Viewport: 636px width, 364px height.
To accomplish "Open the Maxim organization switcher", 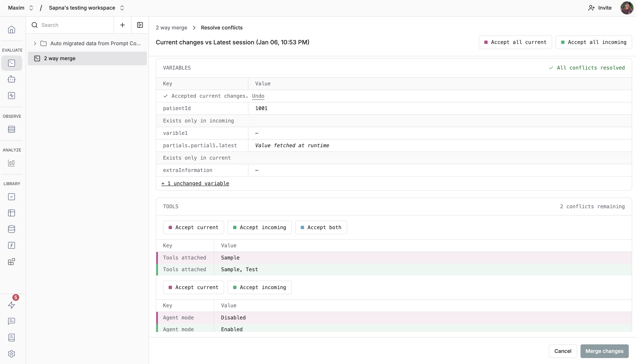I will coord(20,8).
